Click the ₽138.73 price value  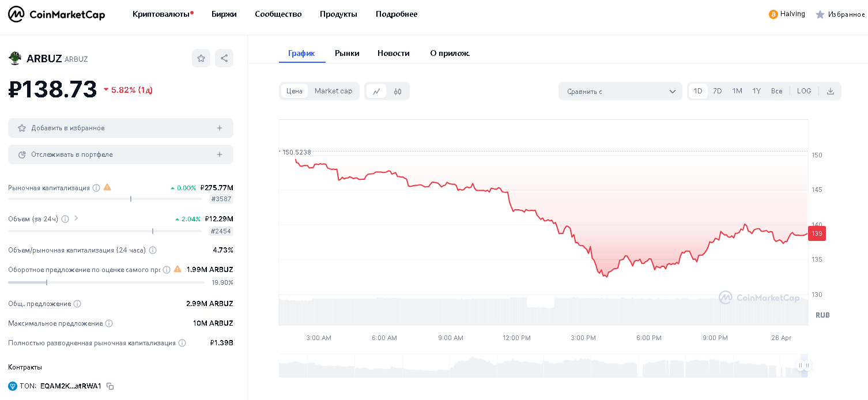(x=52, y=89)
